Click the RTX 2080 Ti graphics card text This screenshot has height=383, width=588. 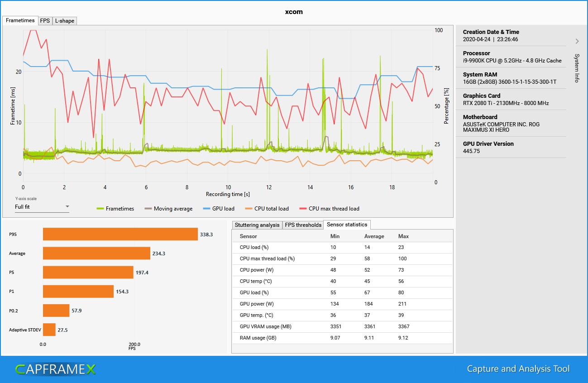[506, 103]
